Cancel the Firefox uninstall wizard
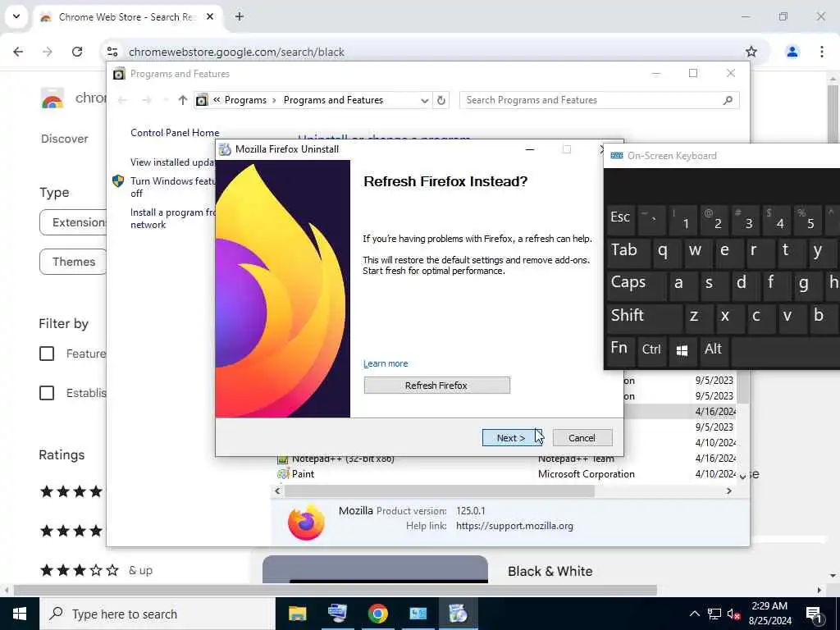 pyautogui.click(x=582, y=438)
